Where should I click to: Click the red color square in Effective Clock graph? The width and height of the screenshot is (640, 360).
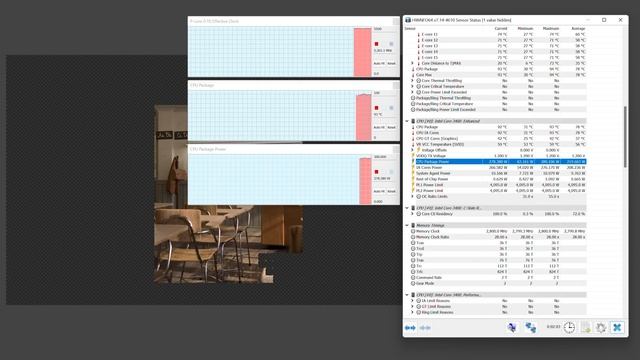(x=376, y=44)
